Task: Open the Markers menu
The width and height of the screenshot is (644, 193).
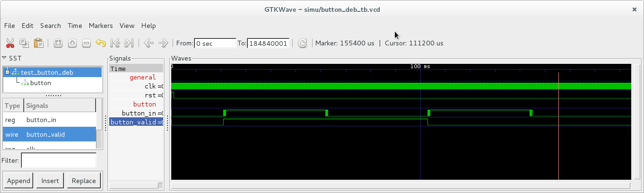Action: tap(101, 26)
